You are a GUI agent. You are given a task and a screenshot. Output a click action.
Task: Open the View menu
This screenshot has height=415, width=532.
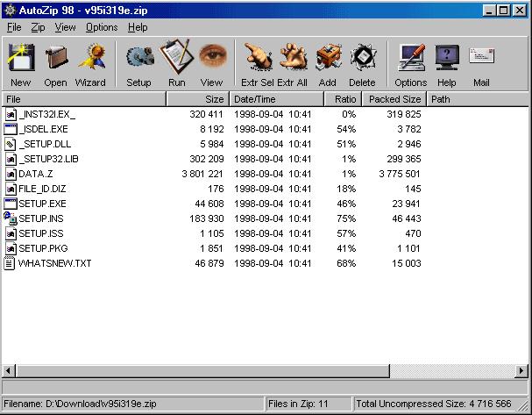click(66, 27)
